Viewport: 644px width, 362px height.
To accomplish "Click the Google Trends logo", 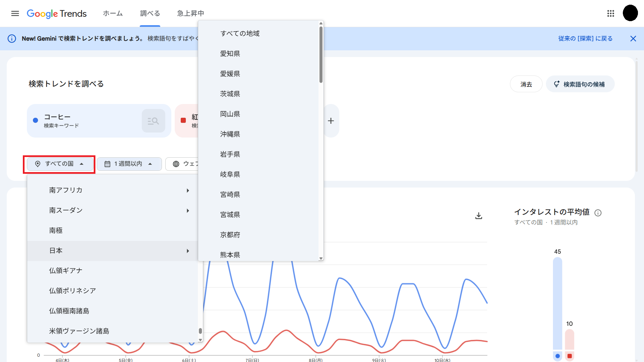I will tap(56, 13).
